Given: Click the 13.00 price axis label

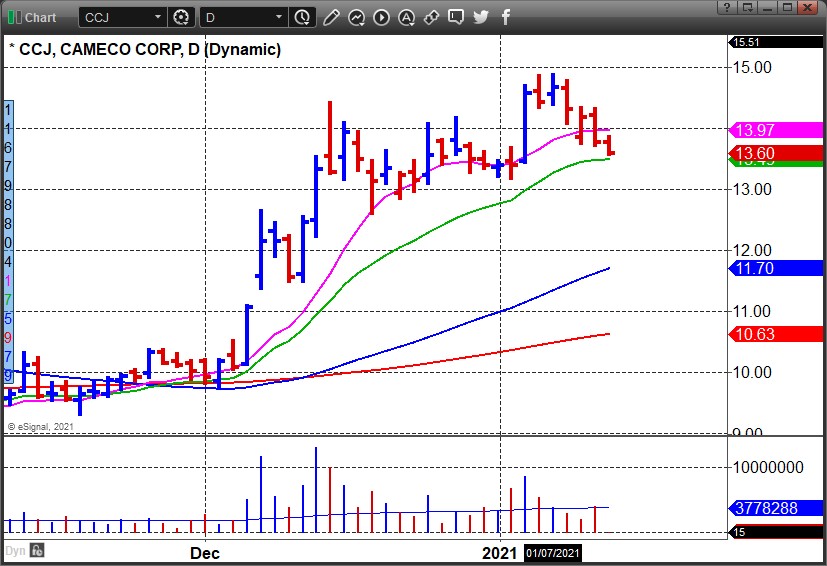Looking at the screenshot, I should [x=752, y=189].
